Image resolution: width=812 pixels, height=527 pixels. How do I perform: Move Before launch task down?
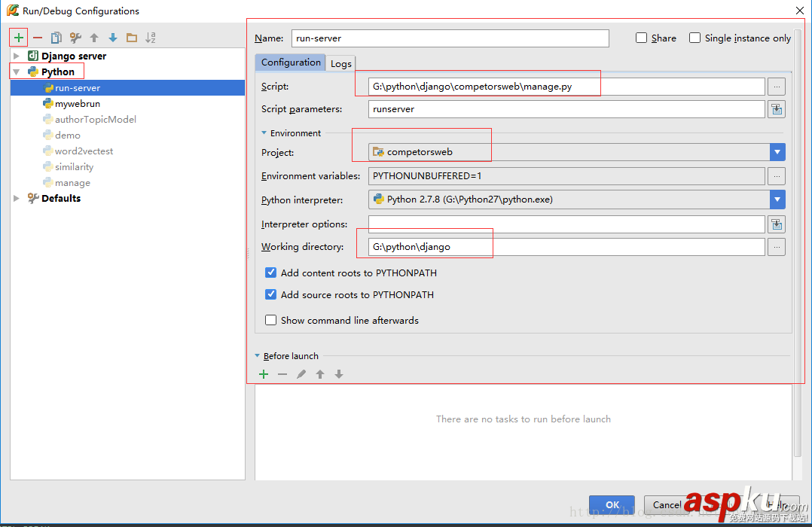pyautogui.click(x=339, y=374)
